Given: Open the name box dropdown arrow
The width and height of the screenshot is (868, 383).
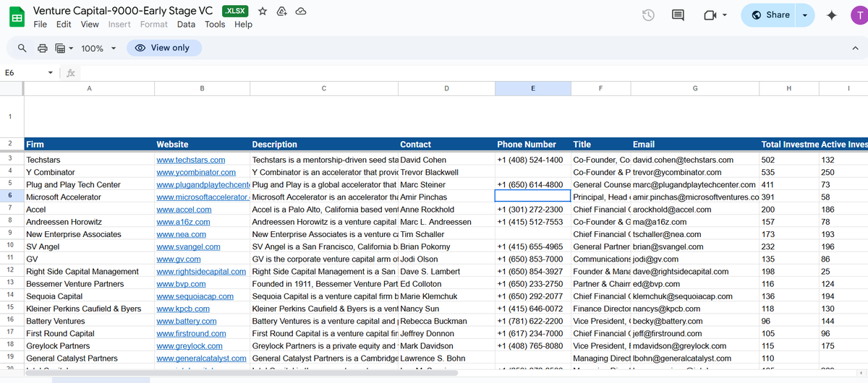Looking at the screenshot, I should 50,73.
